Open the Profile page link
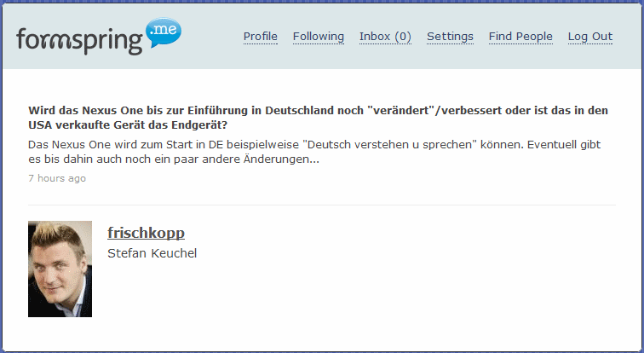 [x=261, y=37]
